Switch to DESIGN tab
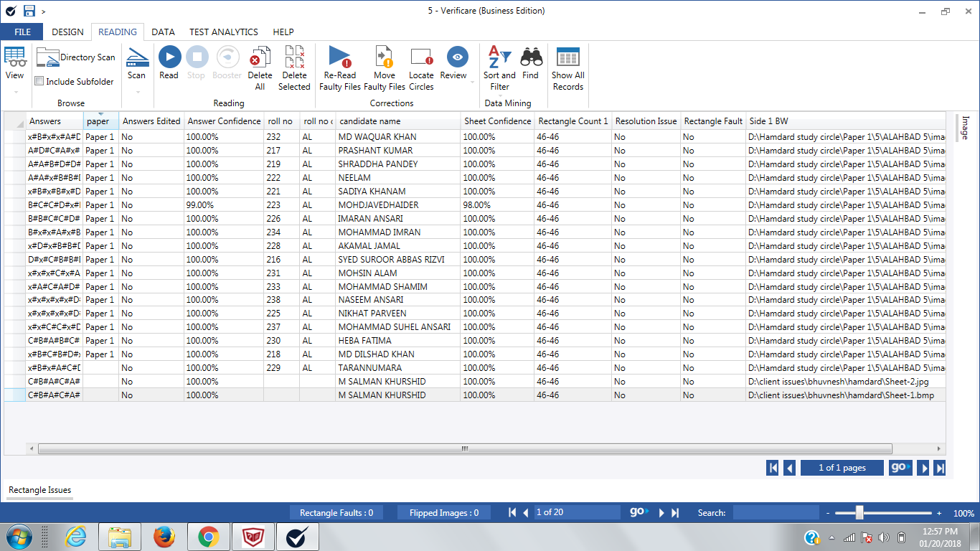Image resolution: width=980 pixels, height=551 pixels. (67, 32)
